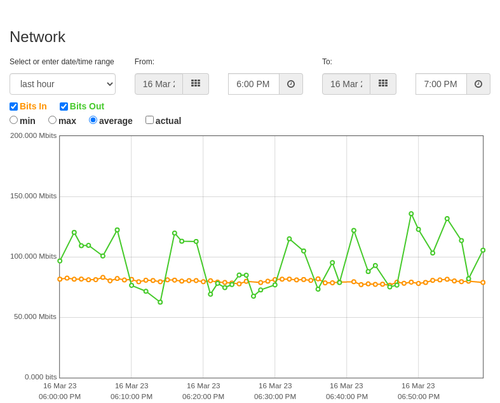Click the From: label
The image size is (500, 403).
pyautogui.click(x=144, y=62)
